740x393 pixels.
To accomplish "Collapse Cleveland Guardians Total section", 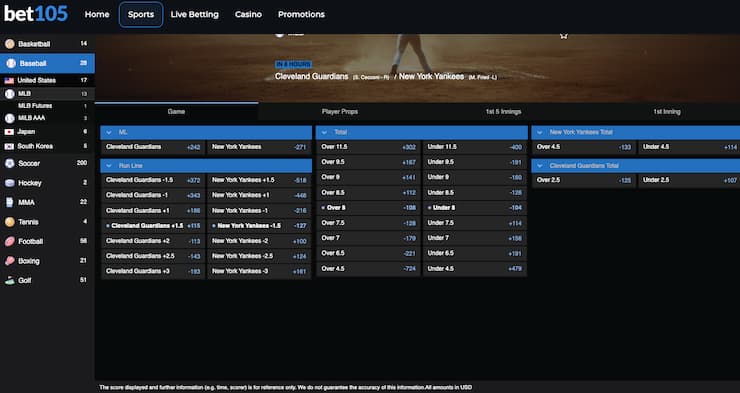I will pos(540,166).
